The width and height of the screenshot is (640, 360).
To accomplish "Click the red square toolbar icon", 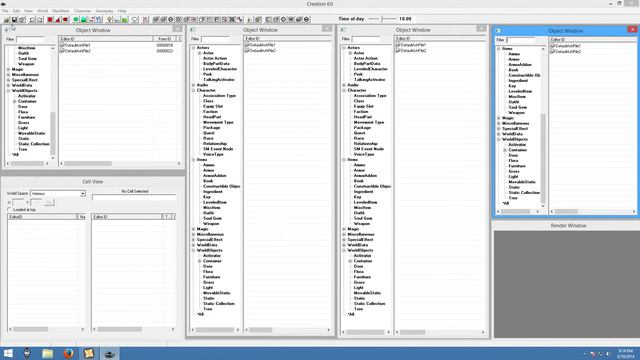I will (50, 20).
